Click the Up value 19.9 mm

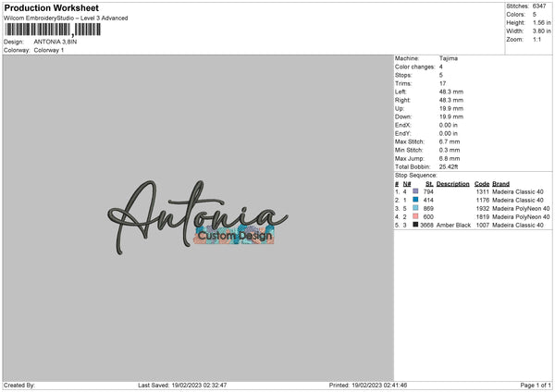[451, 108]
